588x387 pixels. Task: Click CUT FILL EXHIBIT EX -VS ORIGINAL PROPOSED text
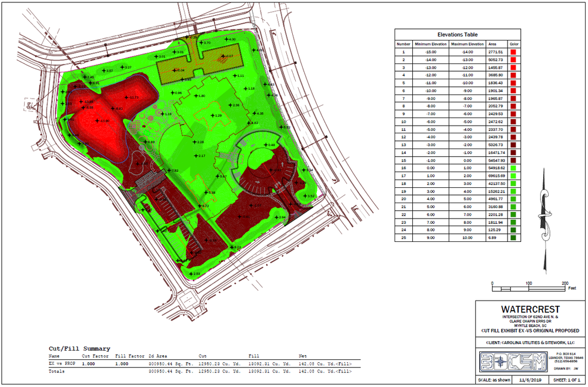[530, 331]
